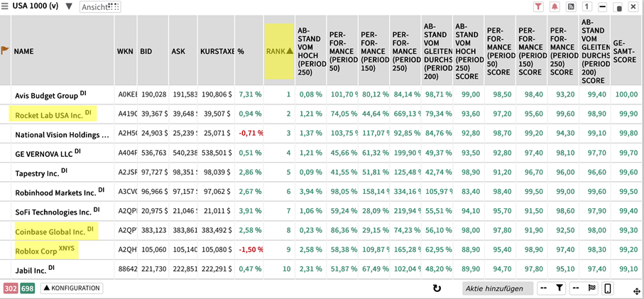
Task: Click the black funnel filter in footer
Action: coord(559,288)
